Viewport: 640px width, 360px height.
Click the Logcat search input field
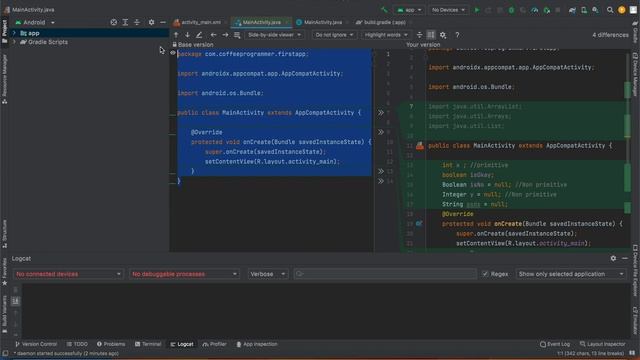point(385,274)
